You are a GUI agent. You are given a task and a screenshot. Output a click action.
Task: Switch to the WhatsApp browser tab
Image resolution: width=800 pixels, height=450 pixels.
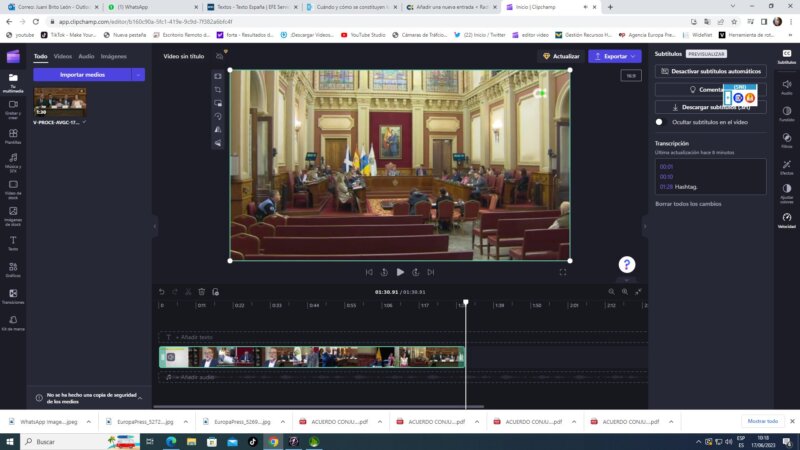pos(152,7)
